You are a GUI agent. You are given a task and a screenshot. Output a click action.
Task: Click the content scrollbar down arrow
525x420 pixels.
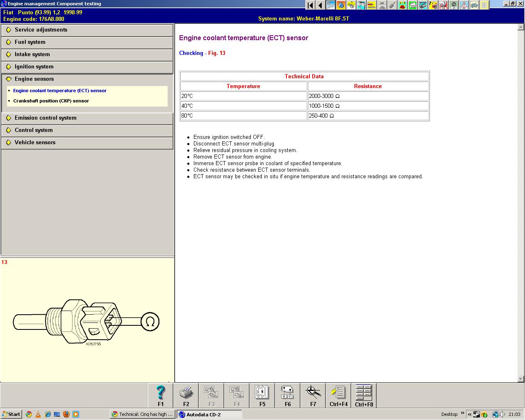(x=521, y=379)
